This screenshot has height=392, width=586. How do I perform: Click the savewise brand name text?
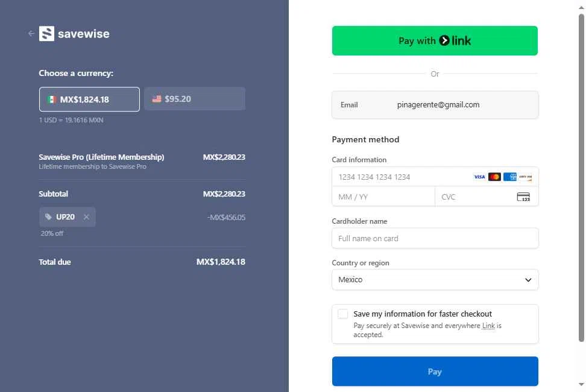tap(84, 34)
